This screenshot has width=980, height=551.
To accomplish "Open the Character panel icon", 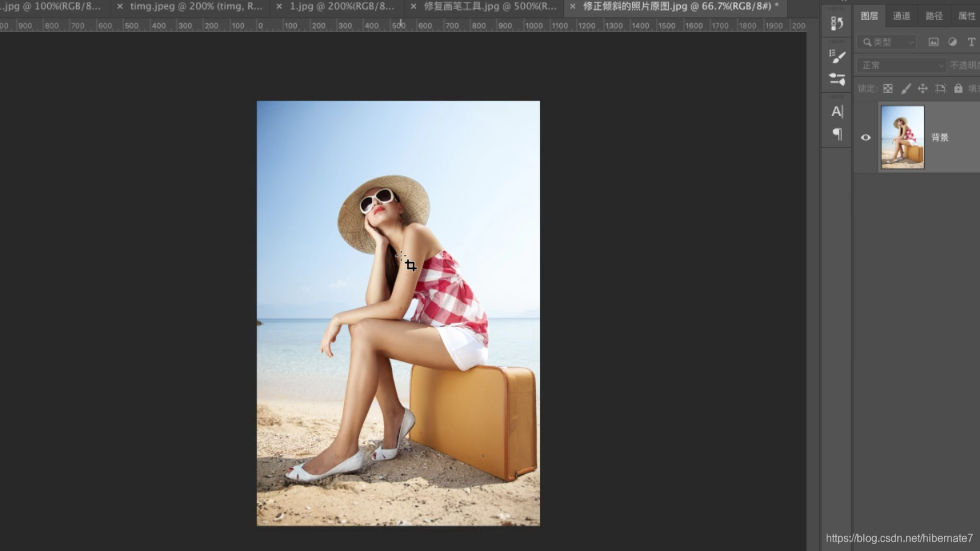I will coord(837,111).
